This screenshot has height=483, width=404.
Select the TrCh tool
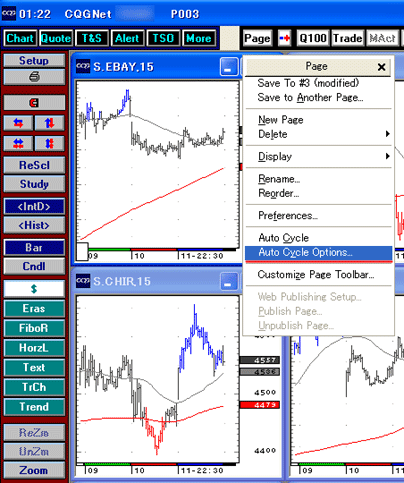(x=34, y=387)
